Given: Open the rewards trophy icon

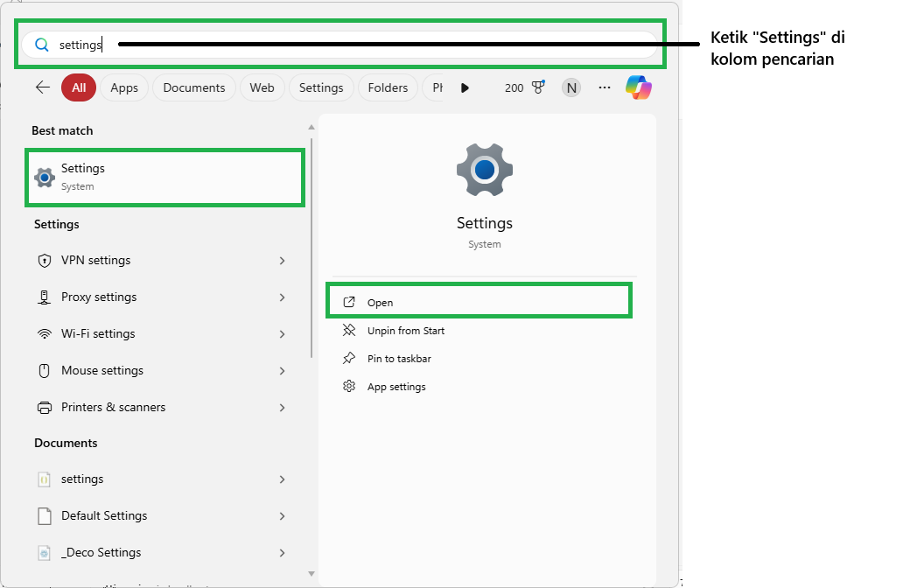Looking at the screenshot, I should pos(538,87).
